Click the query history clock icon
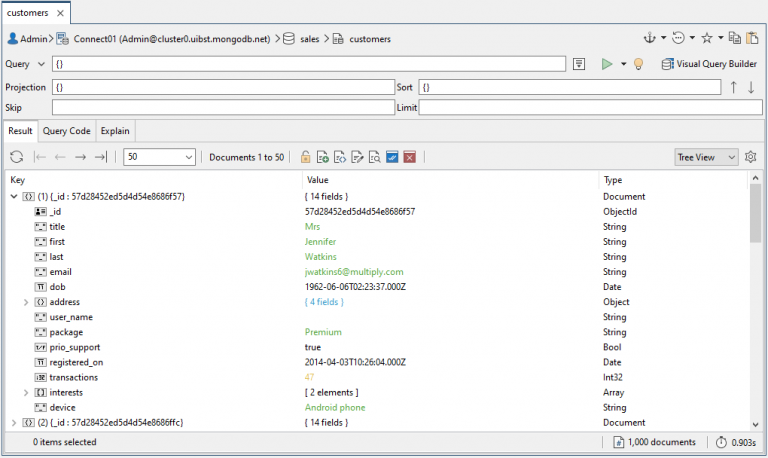 (677, 38)
